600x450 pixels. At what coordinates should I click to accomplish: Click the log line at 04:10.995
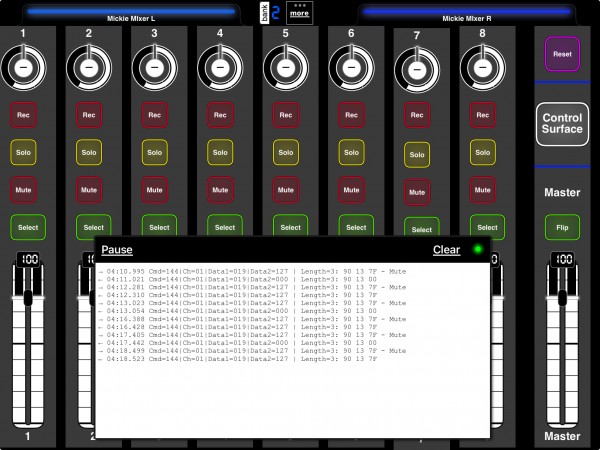tap(252, 271)
